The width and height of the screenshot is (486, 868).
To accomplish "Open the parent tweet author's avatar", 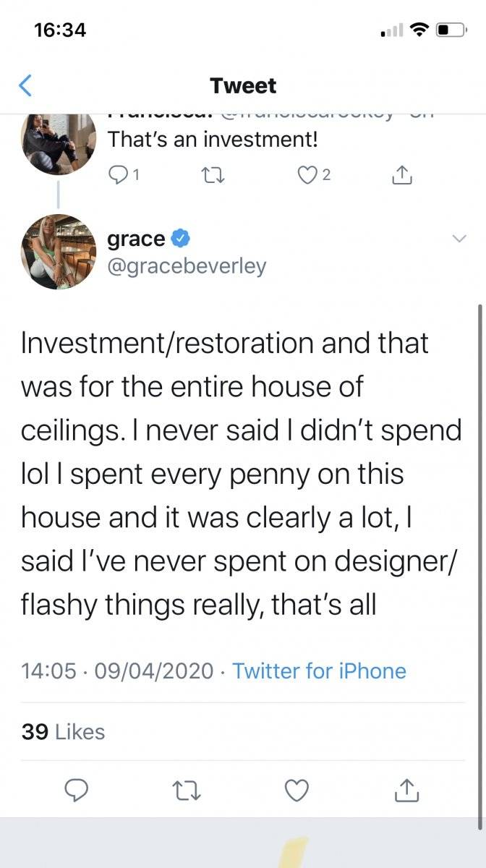I will [59, 143].
